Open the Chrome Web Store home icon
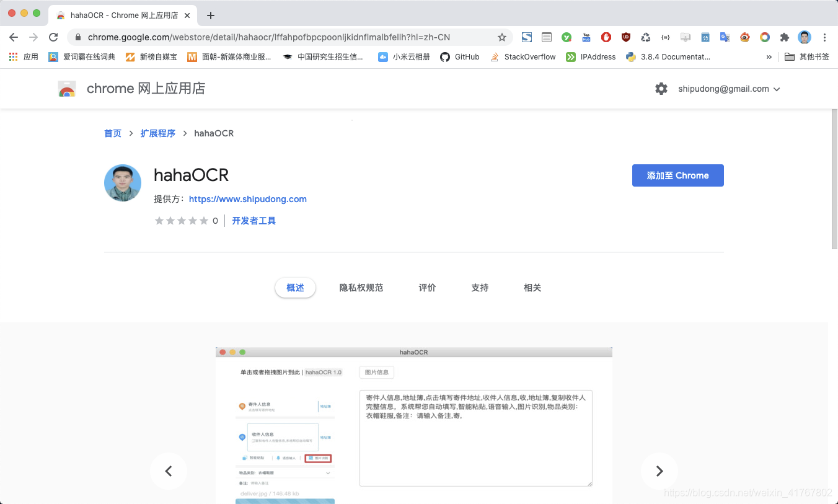The height and width of the screenshot is (504, 838). pyautogui.click(x=66, y=89)
